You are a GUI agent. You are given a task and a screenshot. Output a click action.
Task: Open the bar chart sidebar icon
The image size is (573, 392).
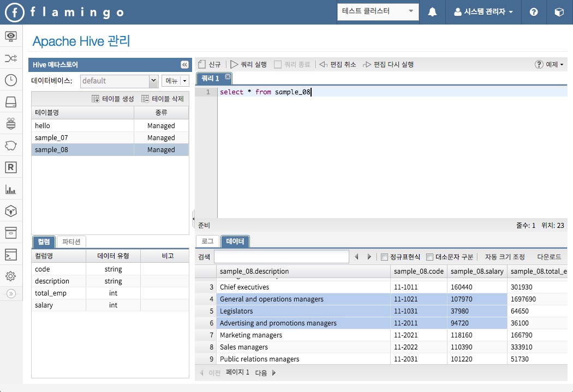coord(11,189)
